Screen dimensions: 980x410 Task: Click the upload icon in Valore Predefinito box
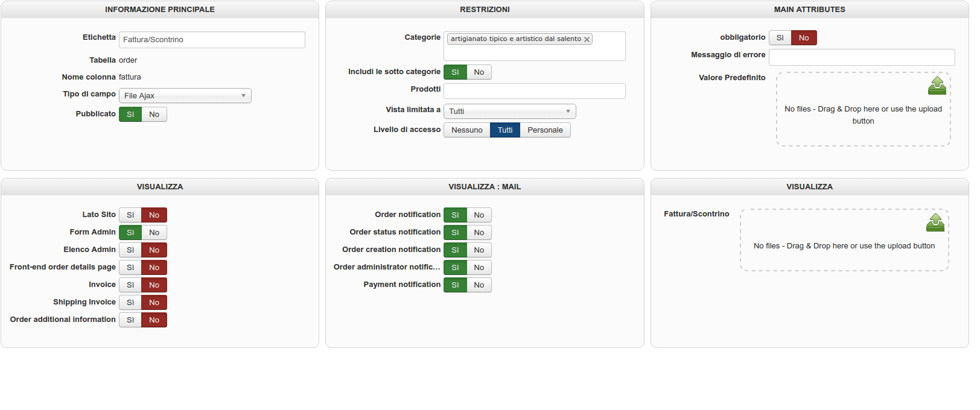pos(937,86)
